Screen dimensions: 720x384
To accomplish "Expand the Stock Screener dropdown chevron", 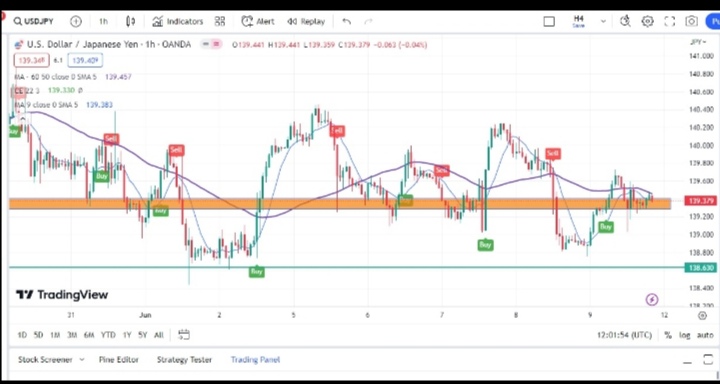I will tap(82, 359).
